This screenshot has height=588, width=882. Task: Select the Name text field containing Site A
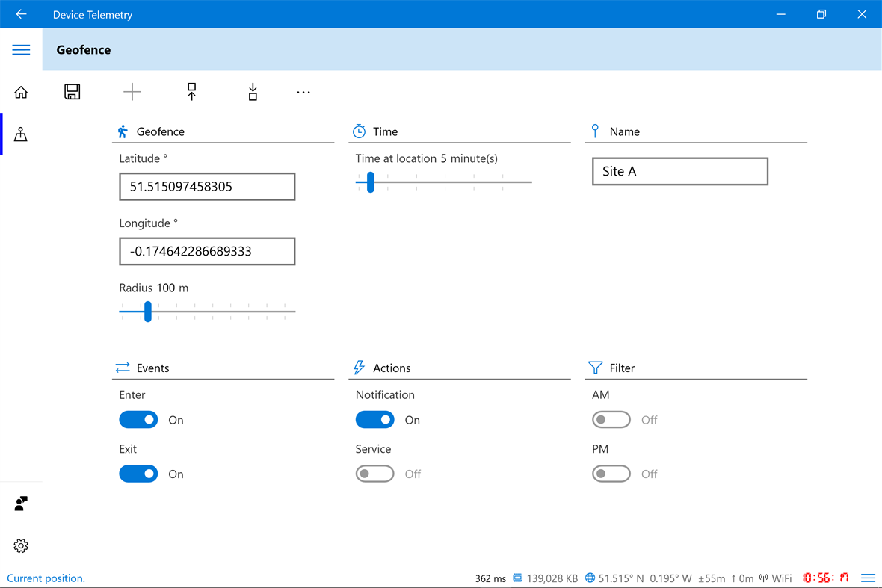(679, 171)
